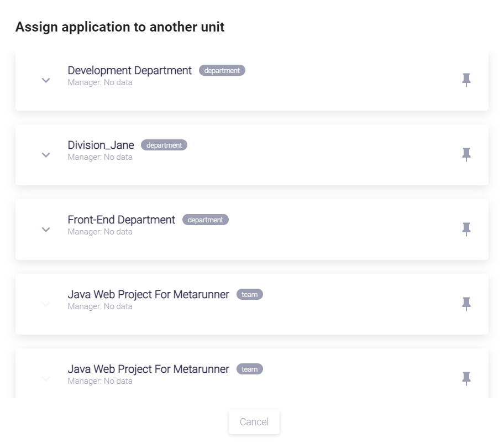Click the faint chevron on the last Java Web Project
The width and height of the screenshot is (504, 443).
tap(46, 379)
